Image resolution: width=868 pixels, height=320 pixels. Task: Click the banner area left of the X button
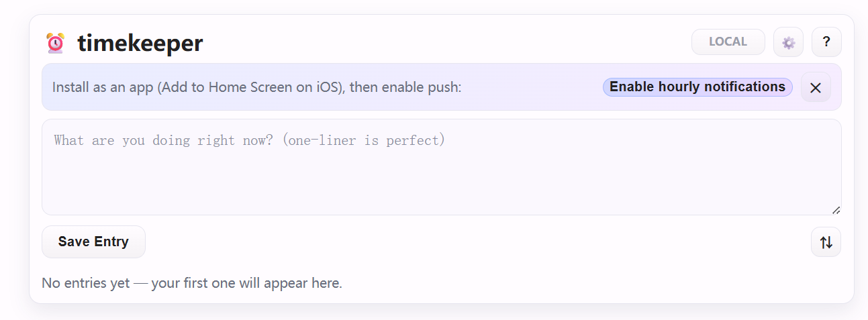530,87
